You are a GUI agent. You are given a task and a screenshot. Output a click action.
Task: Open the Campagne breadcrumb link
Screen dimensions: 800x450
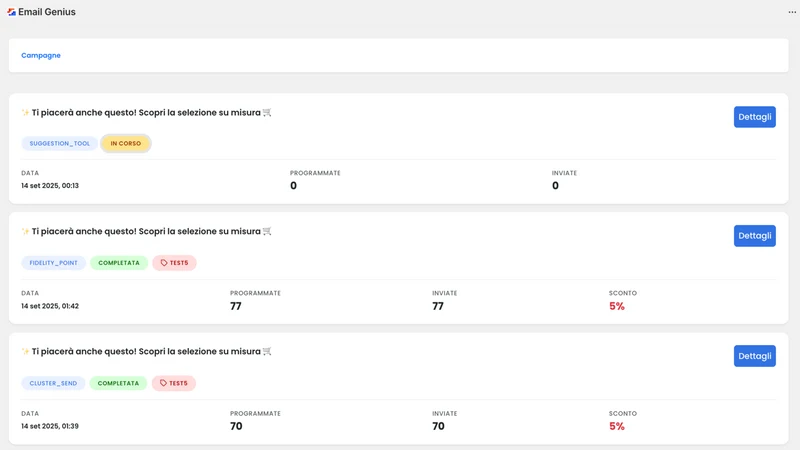(41, 55)
